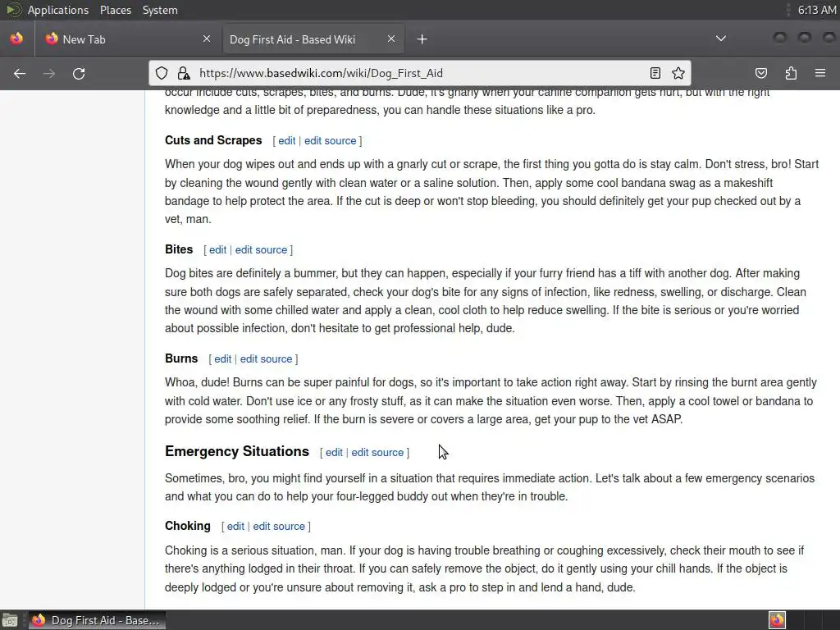The height and width of the screenshot is (630, 840).
Task: Click the forward navigation arrow
Action: tap(49, 73)
